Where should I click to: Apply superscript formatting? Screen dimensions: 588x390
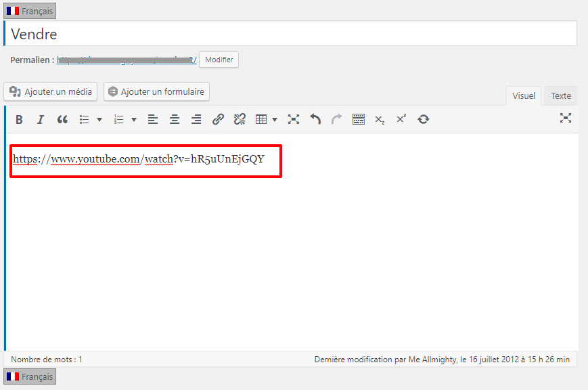click(x=401, y=119)
